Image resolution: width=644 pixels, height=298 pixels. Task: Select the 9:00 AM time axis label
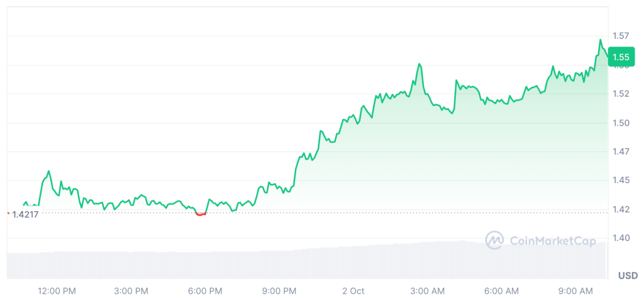click(x=576, y=290)
